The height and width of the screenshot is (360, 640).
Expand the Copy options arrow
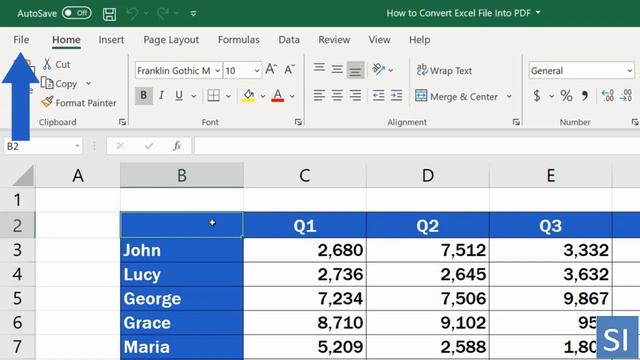88,84
